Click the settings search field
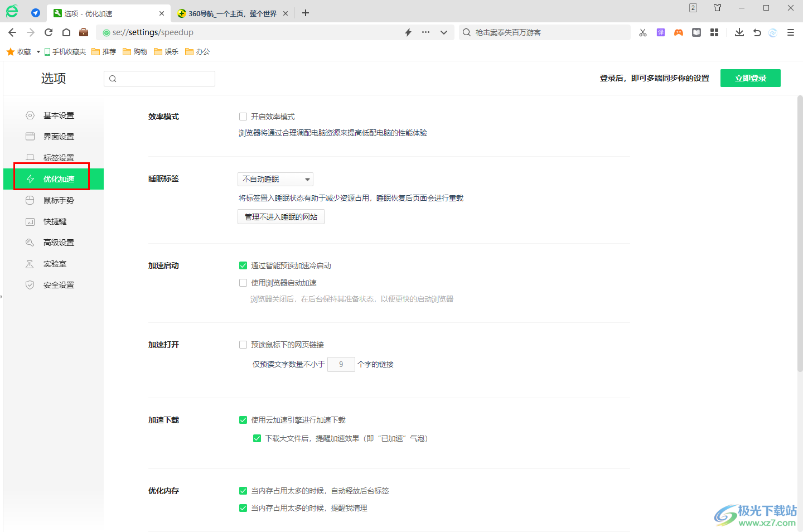803x532 pixels. (x=159, y=79)
